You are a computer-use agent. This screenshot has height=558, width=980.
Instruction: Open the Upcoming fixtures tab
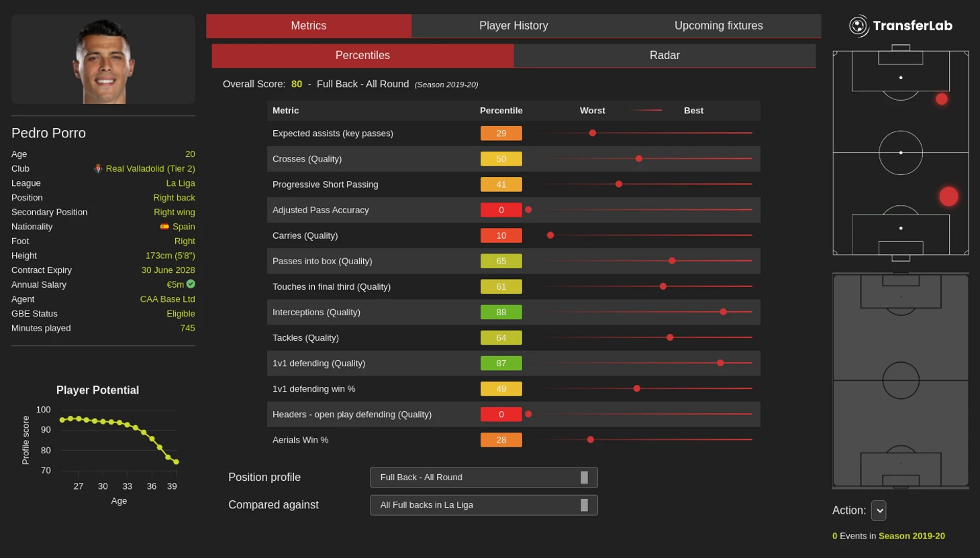point(718,26)
